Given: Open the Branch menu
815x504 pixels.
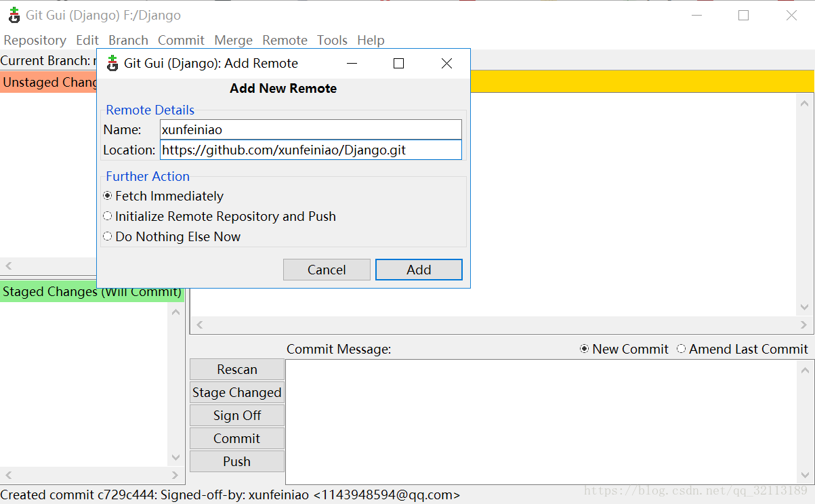Looking at the screenshot, I should (x=128, y=40).
